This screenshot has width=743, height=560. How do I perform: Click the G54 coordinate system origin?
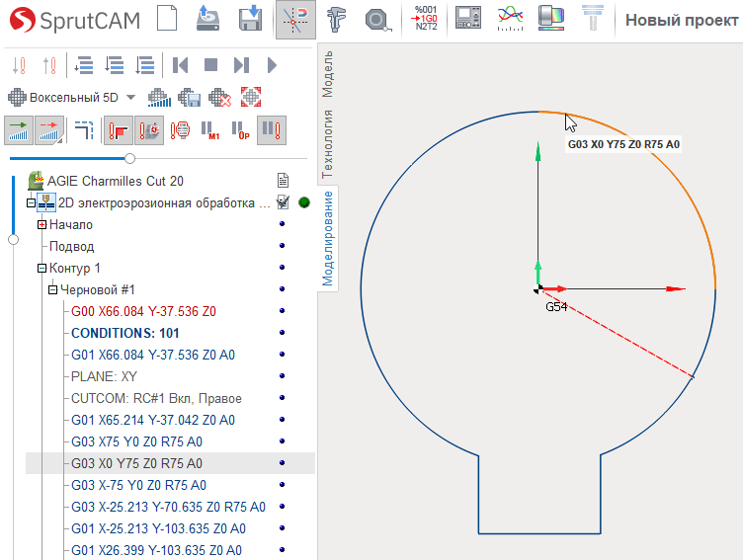pyautogui.click(x=538, y=289)
